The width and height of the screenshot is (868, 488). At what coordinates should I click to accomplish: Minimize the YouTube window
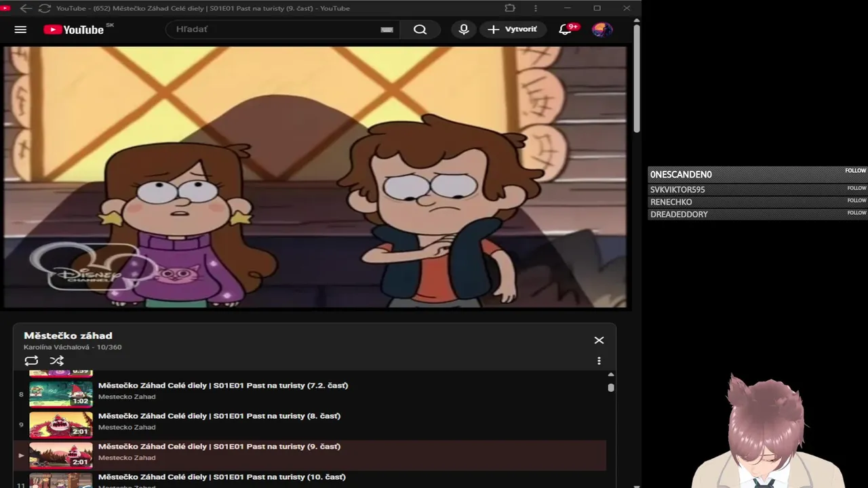(568, 8)
